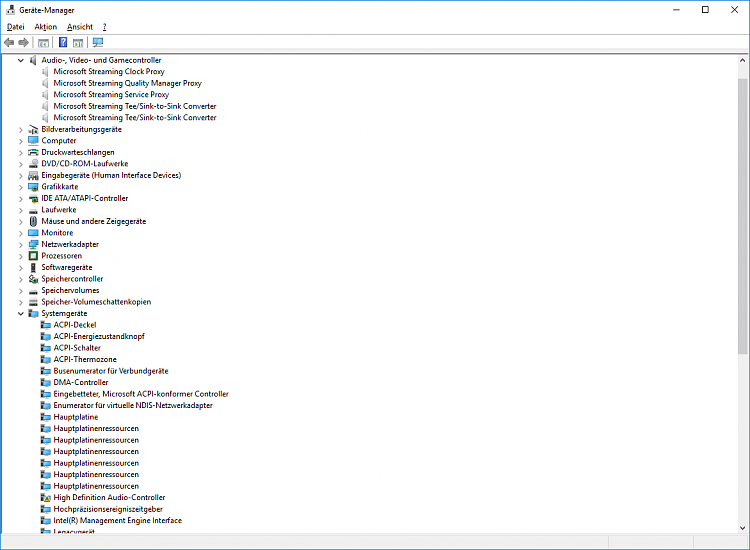Image resolution: width=750 pixels, height=550 pixels.
Task: Click the Eingabegeräte (Human Interface Devices) icon
Action: click(x=33, y=176)
